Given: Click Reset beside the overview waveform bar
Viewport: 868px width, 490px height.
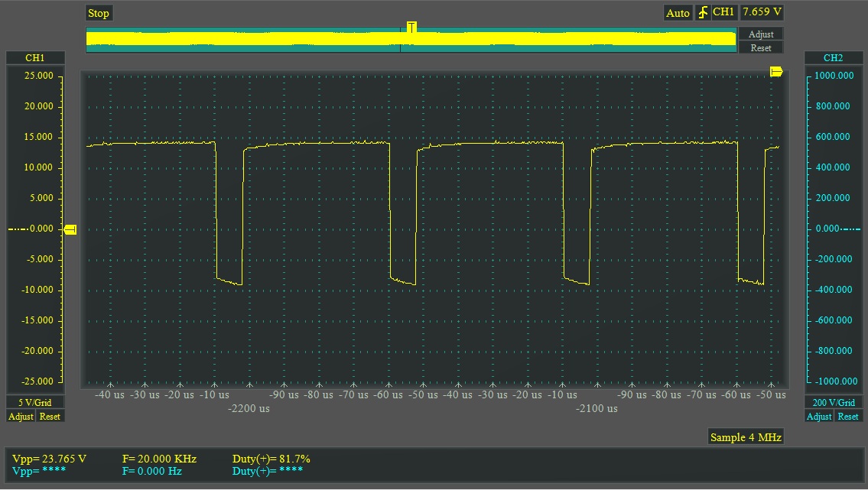Looking at the screenshot, I should click(760, 47).
